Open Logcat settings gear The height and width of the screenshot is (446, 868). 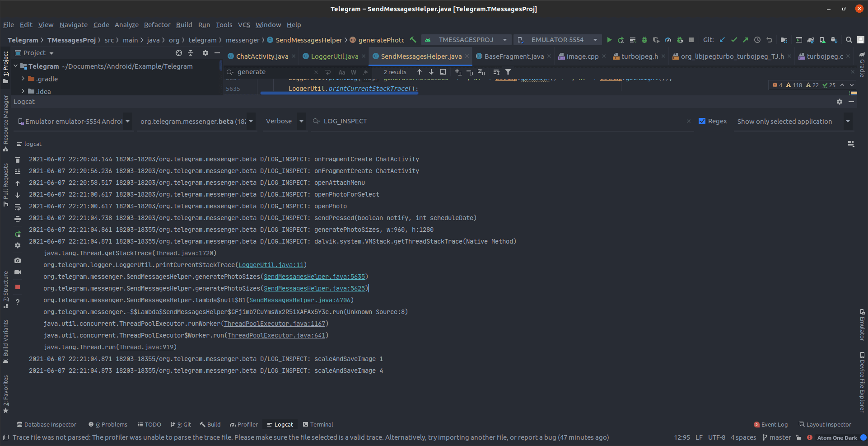pos(17,245)
